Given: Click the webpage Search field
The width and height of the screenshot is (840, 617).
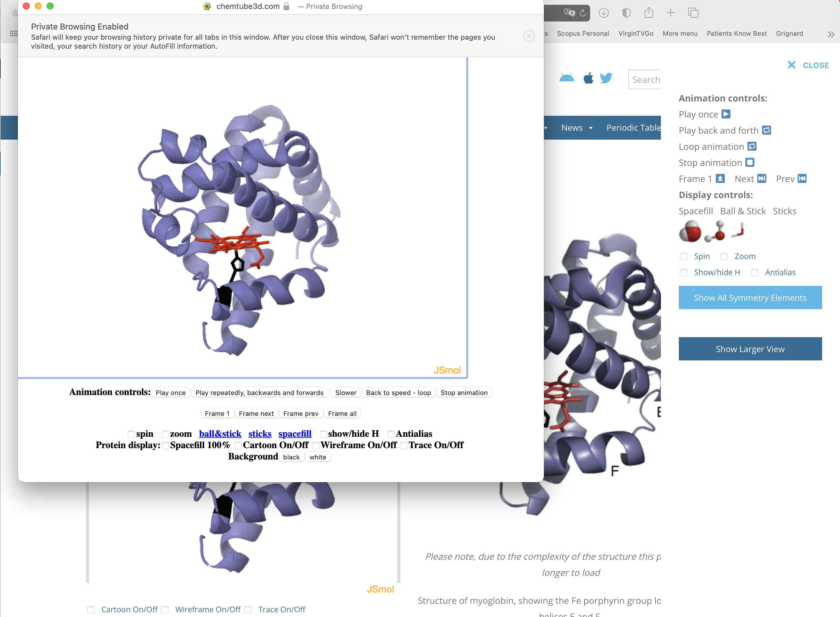Looking at the screenshot, I should tap(644, 80).
